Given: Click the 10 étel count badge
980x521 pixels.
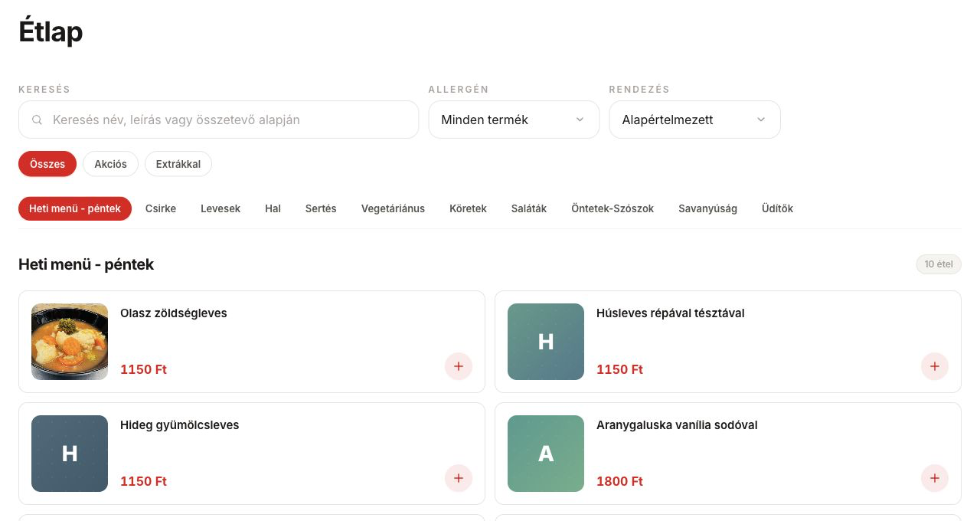Looking at the screenshot, I should pyautogui.click(x=939, y=264).
